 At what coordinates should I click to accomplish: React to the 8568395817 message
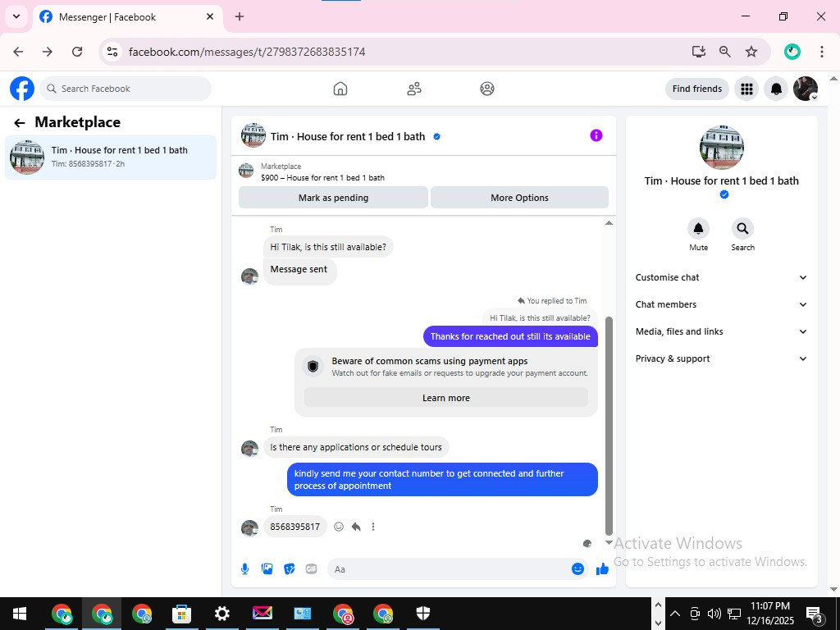pos(339,527)
